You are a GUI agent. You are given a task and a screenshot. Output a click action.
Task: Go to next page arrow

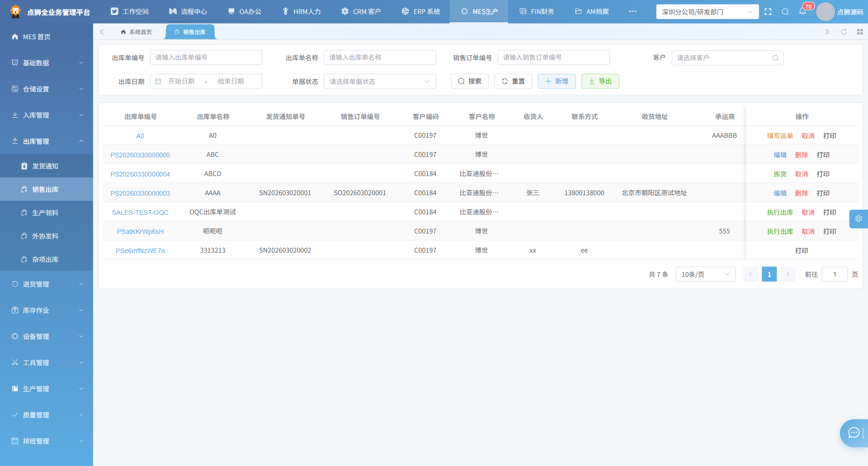pyautogui.click(x=788, y=274)
